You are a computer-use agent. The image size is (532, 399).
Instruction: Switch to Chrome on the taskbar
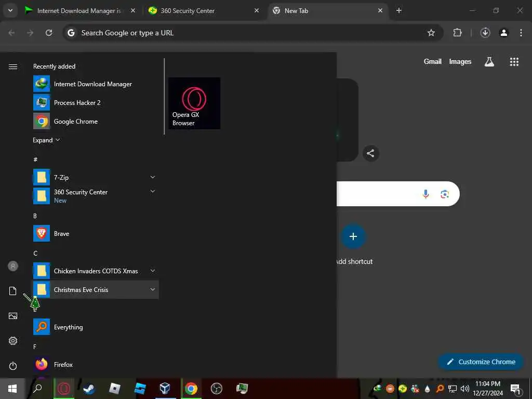click(x=191, y=389)
